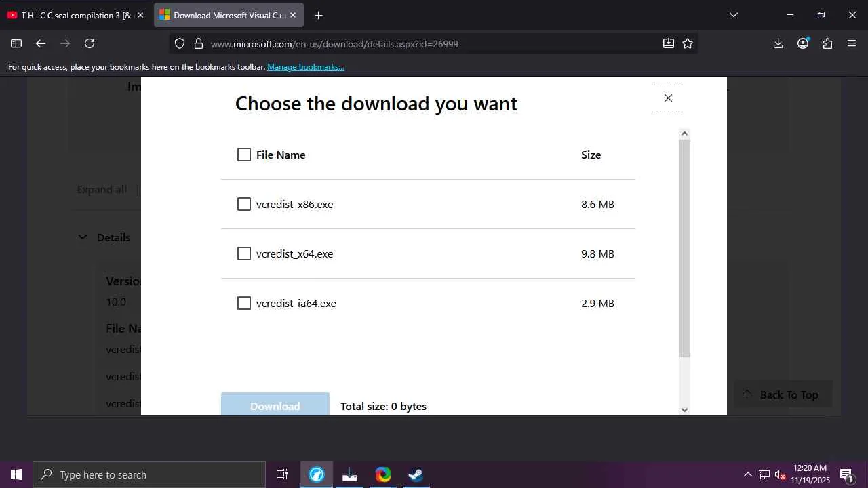Click the Total size: 0 bytes text
Viewport: 868px width, 488px height.
pos(383,407)
